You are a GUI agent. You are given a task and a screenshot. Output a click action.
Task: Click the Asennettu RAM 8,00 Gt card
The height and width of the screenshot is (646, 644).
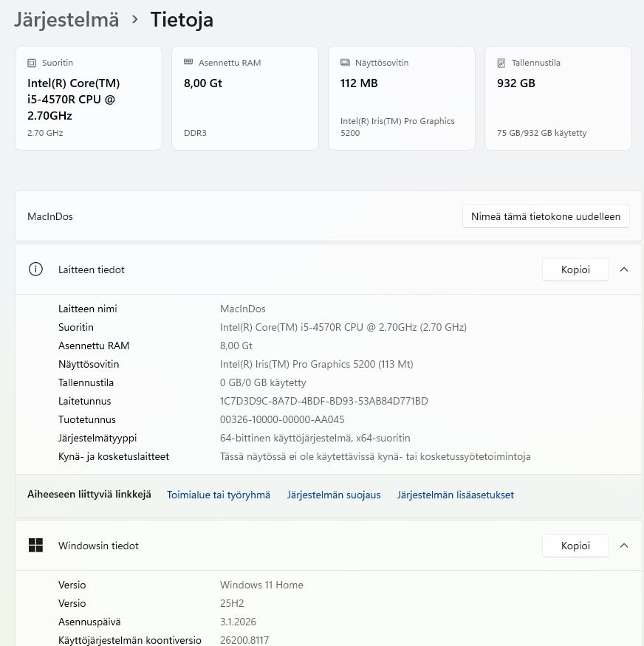244,98
